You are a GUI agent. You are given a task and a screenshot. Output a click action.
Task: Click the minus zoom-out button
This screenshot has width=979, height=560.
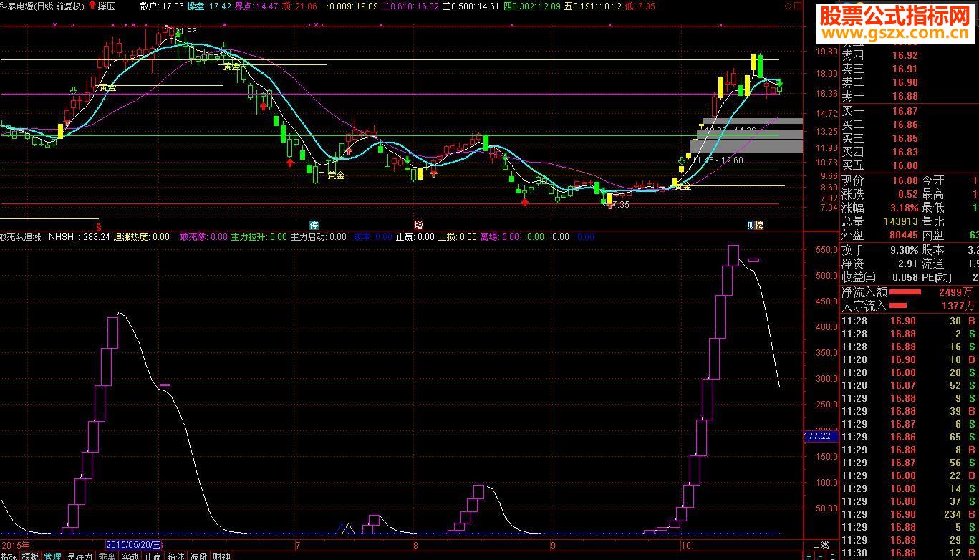[821, 556]
